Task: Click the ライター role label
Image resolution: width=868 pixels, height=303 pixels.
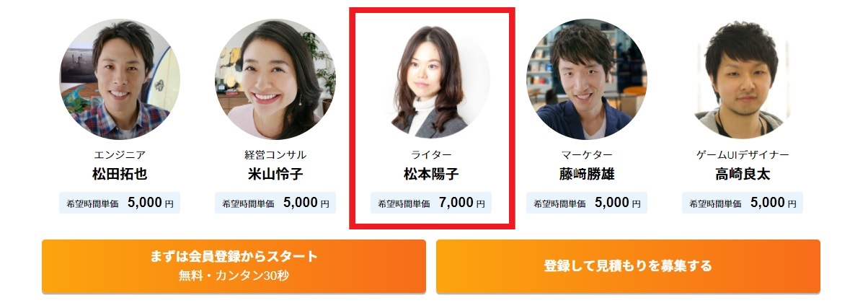Action: 431,155
